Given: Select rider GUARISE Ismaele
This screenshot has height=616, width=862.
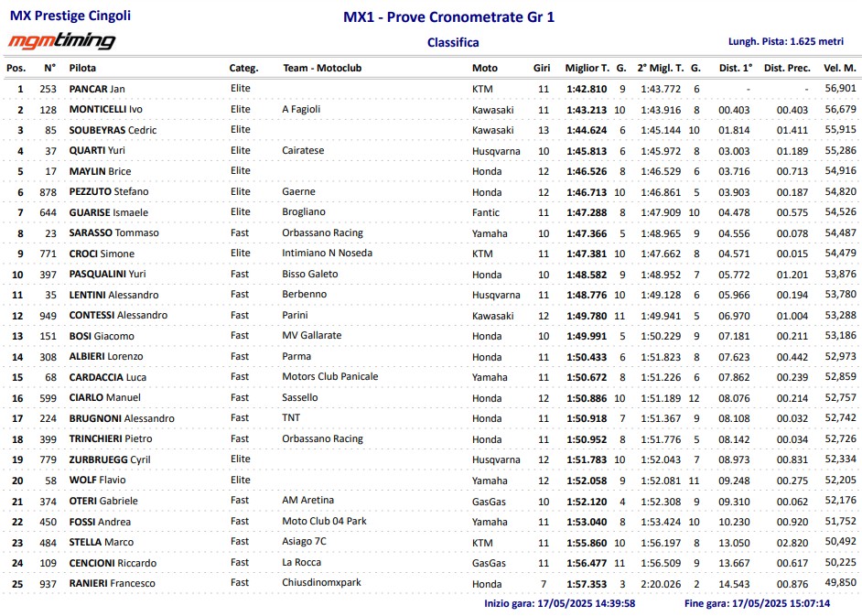Looking at the screenshot, I should click(x=108, y=213).
